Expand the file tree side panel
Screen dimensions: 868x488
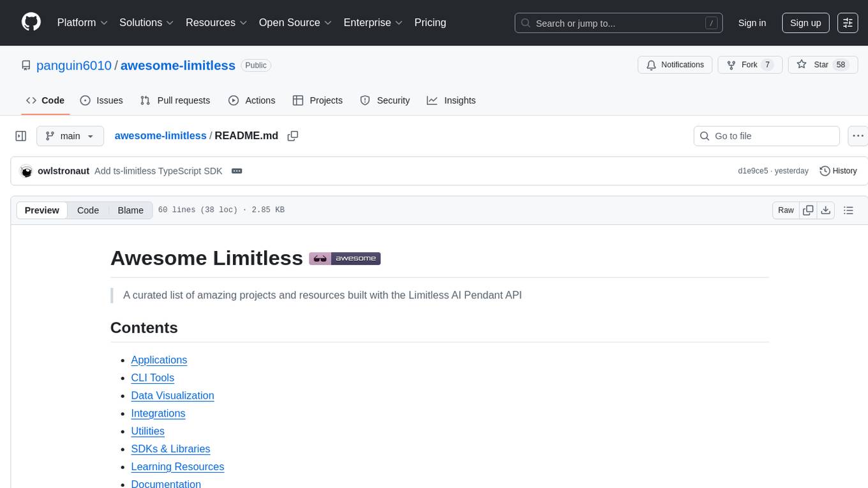coord(21,136)
